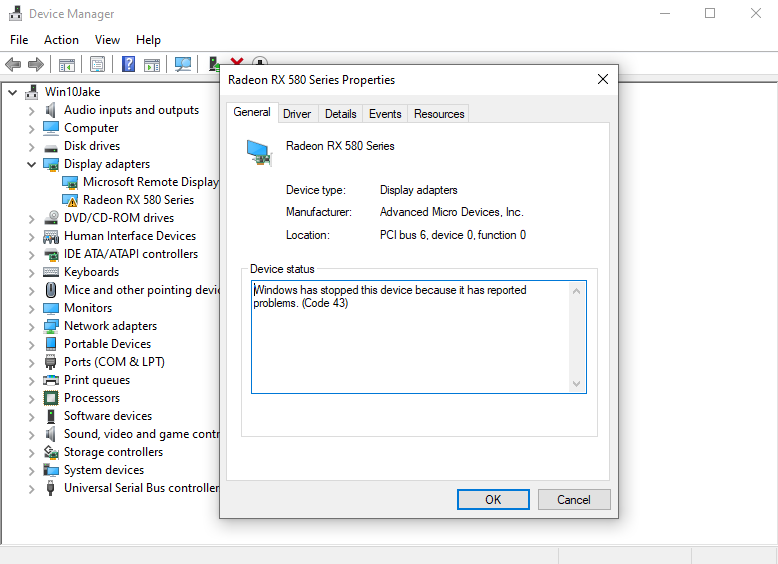This screenshot has height=564, width=778.
Task: Switch to the Details tab
Action: click(x=340, y=114)
